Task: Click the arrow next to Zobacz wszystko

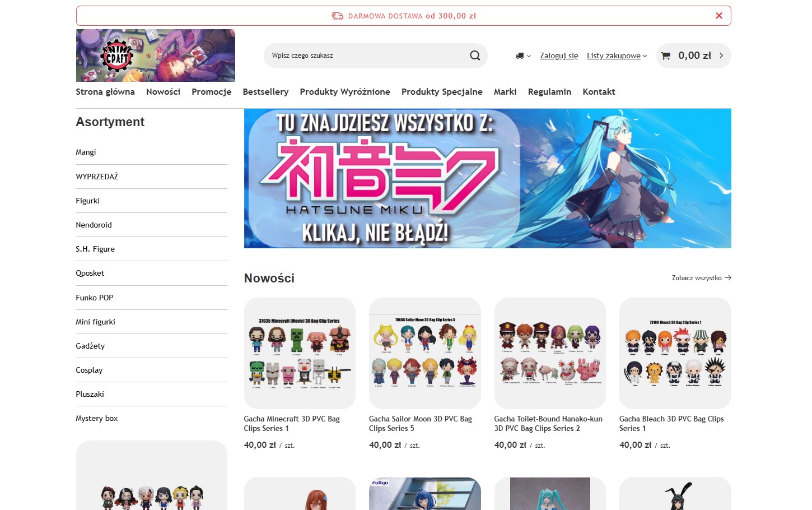Action: [x=727, y=277]
